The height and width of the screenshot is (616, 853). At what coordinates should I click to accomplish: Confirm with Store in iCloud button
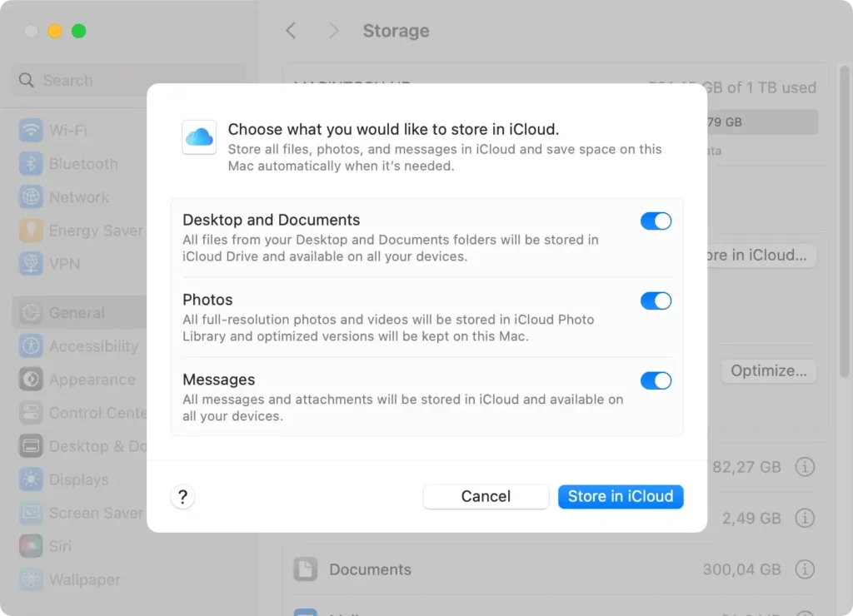[x=621, y=497]
